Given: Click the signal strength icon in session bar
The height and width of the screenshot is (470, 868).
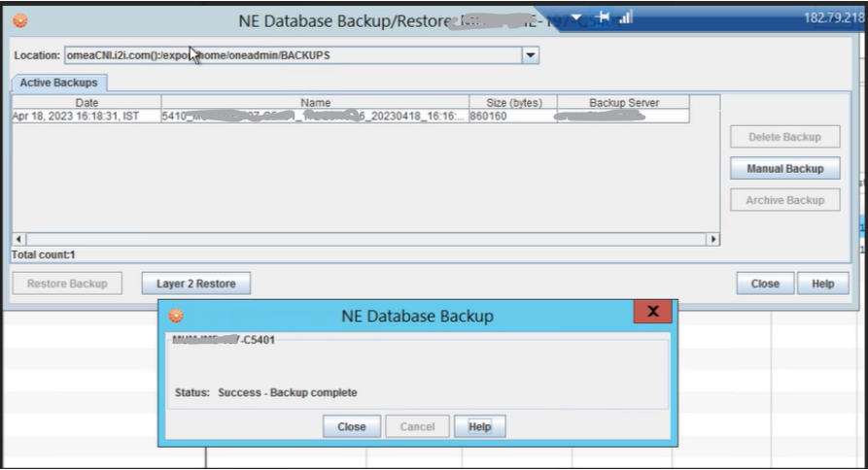Looking at the screenshot, I should coord(626,17).
